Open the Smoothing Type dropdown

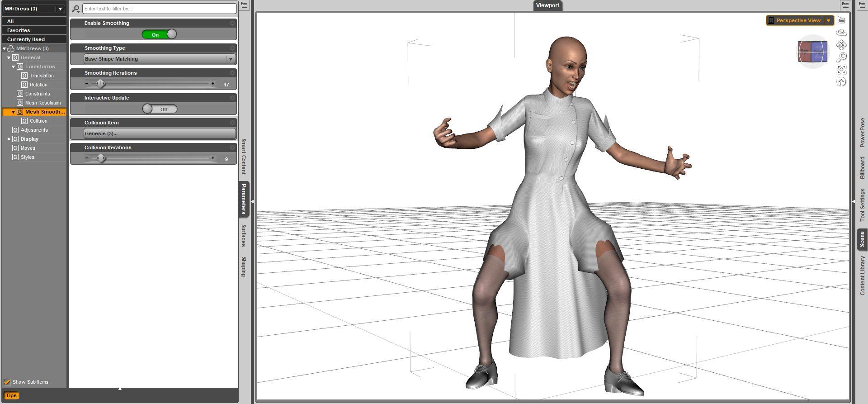[x=160, y=59]
